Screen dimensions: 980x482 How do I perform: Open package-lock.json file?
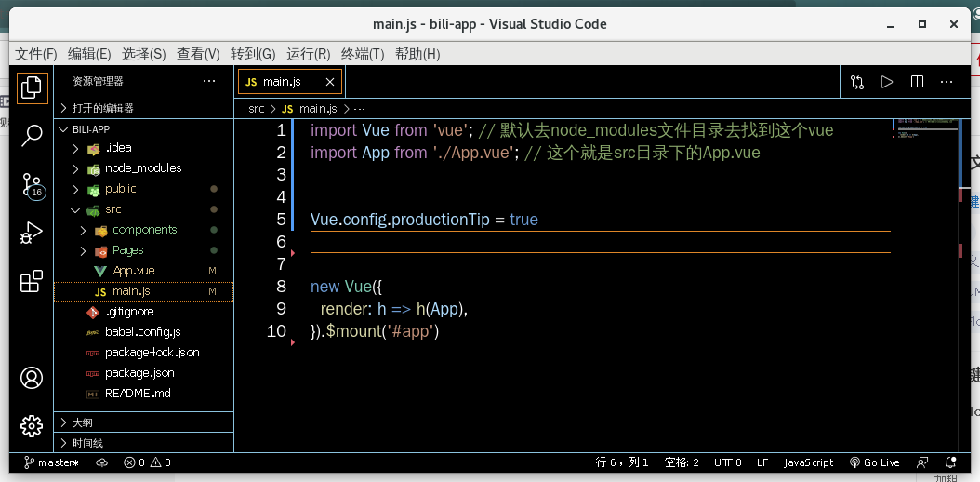[144, 353]
